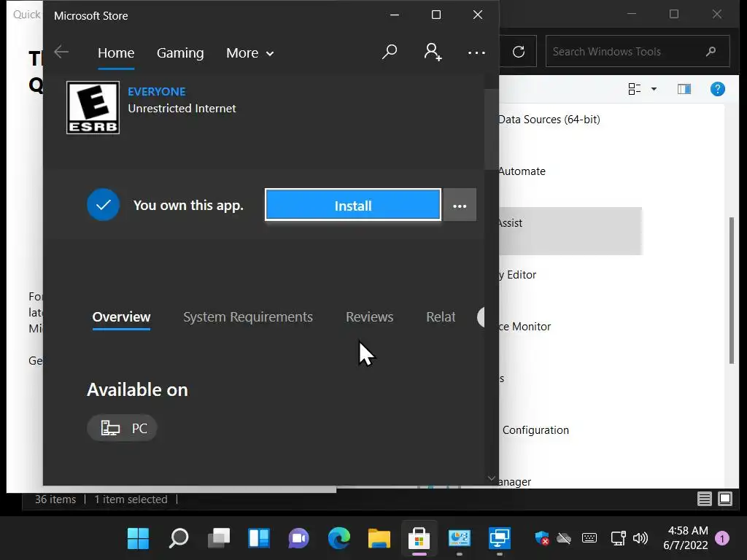Open the notification count badge

tap(722, 539)
